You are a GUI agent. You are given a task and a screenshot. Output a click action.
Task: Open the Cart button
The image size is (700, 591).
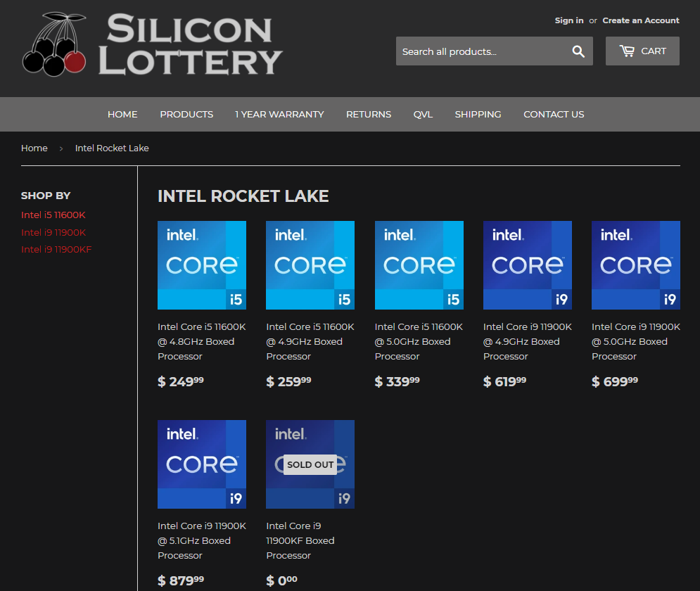tap(642, 51)
